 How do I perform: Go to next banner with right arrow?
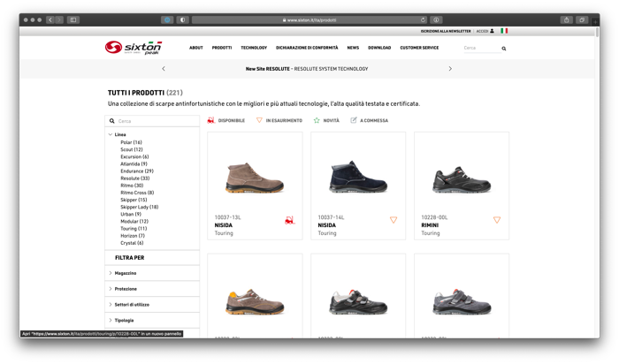[x=450, y=69]
